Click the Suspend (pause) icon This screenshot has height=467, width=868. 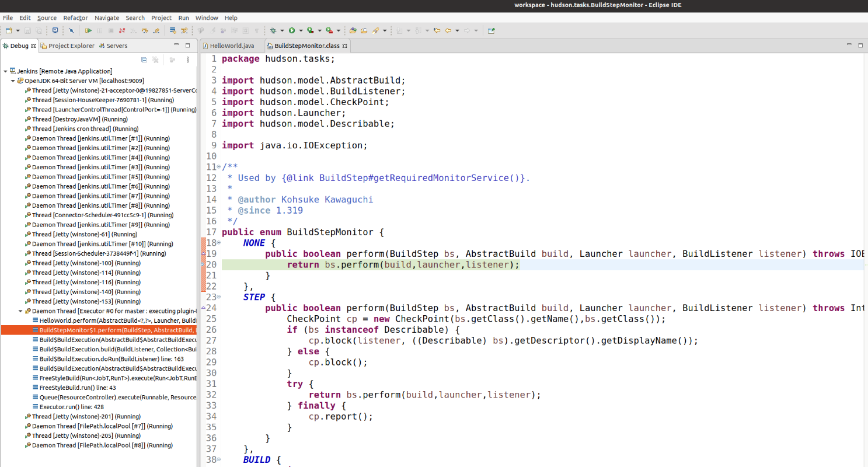pos(100,30)
